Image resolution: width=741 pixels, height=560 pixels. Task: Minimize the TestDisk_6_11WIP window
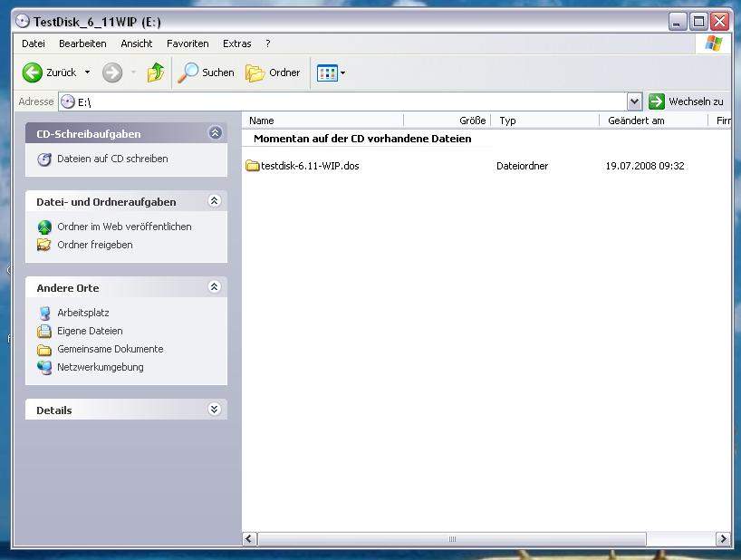click(x=678, y=22)
